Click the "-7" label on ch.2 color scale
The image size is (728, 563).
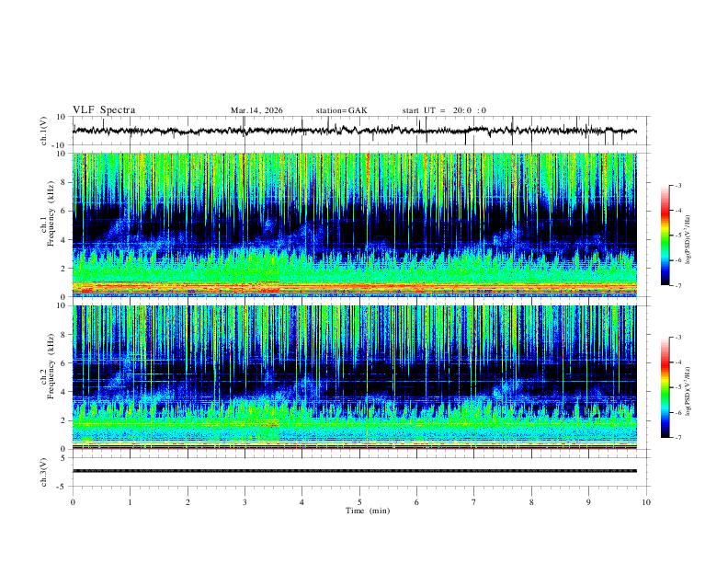click(x=677, y=437)
